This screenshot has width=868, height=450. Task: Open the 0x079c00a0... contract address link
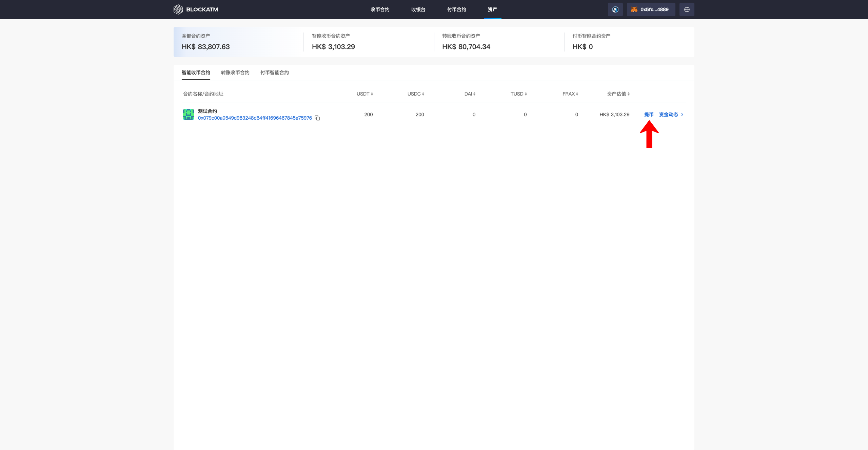tap(255, 118)
